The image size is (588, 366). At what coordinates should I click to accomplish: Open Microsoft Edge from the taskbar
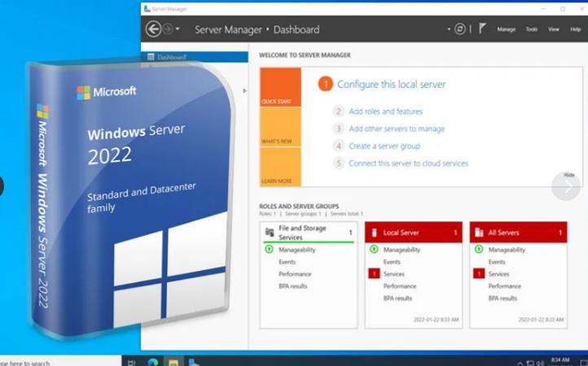pos(152,362)
